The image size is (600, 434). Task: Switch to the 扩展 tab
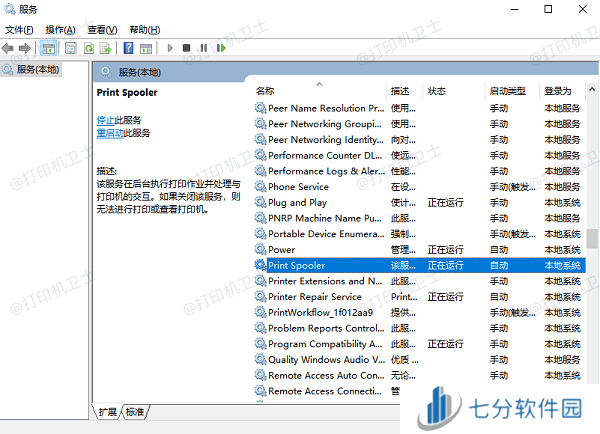107,412
